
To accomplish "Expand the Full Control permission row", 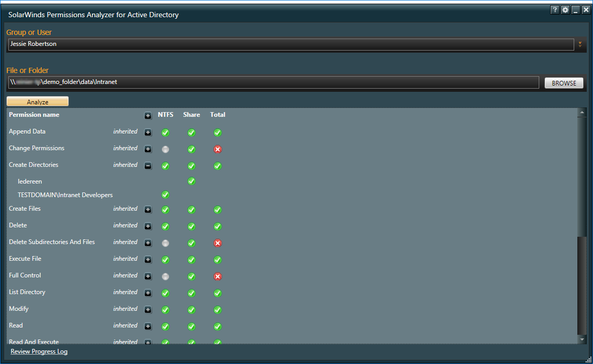I will coord(148,276).
